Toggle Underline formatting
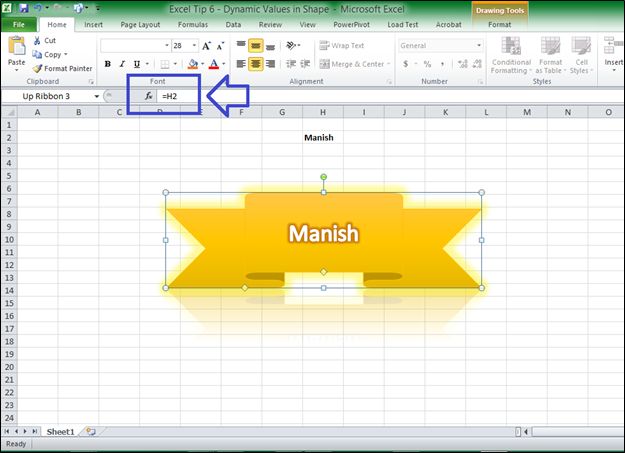The height and width of the screenshot is (453, 625). coord(137,64)
